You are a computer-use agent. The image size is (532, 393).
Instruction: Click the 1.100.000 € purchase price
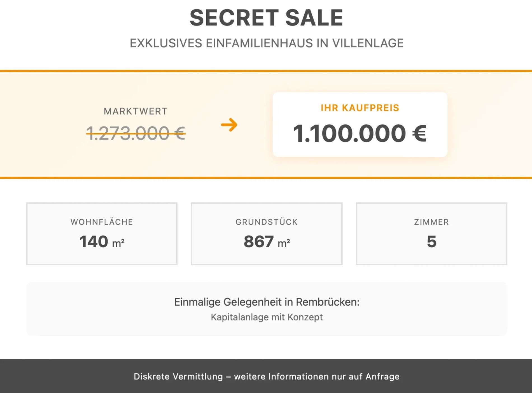(360, 133)
